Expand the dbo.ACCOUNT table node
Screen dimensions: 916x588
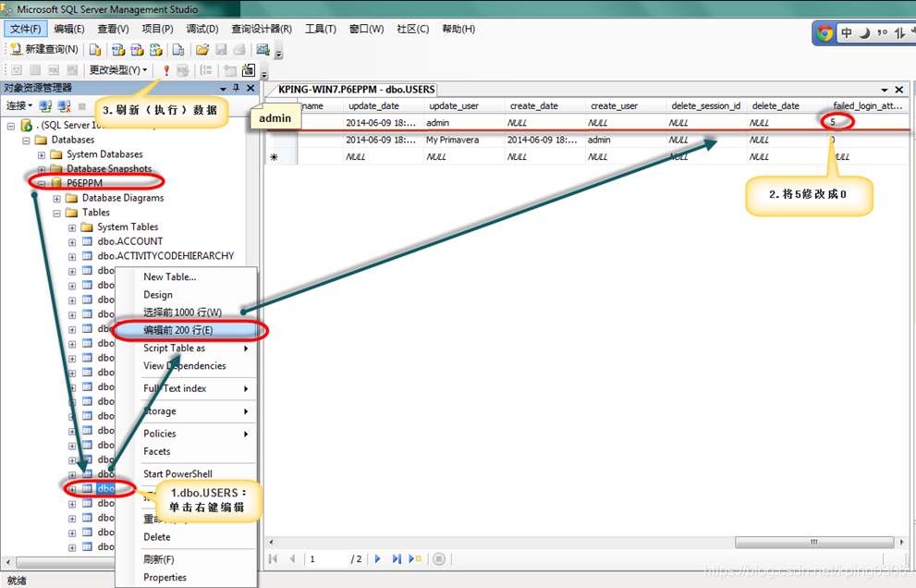[72, 242]
